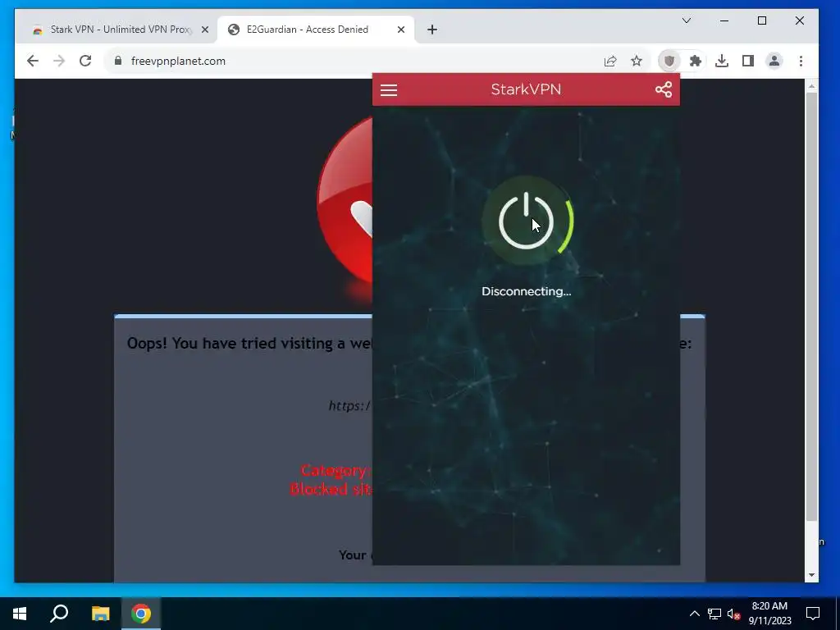The image size is (840, 630).
Task: Open the StarkVPN hamburger menu
Action: [x=388, y=90]
